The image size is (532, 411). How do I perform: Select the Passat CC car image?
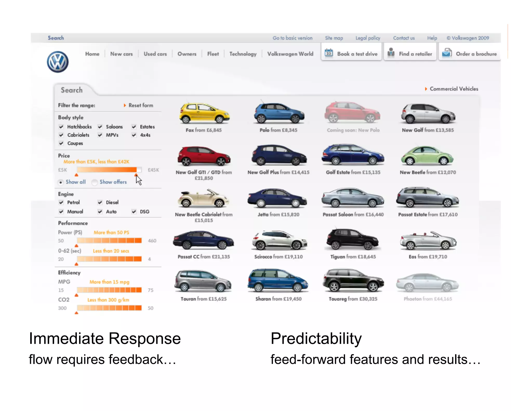[x=204, y=240]
